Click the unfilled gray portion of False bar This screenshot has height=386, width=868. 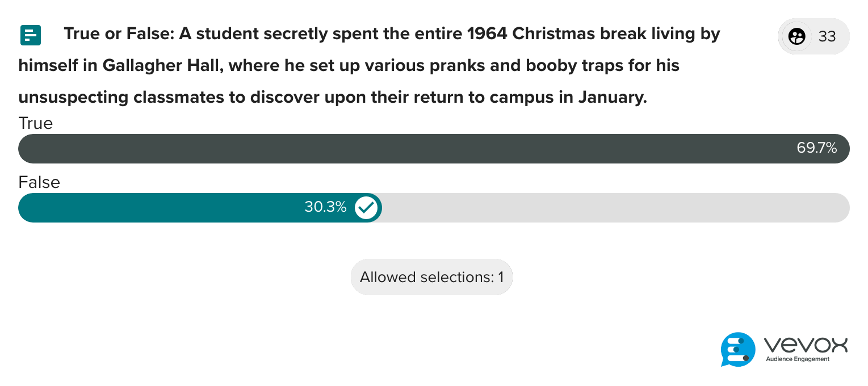coord(613,208)
